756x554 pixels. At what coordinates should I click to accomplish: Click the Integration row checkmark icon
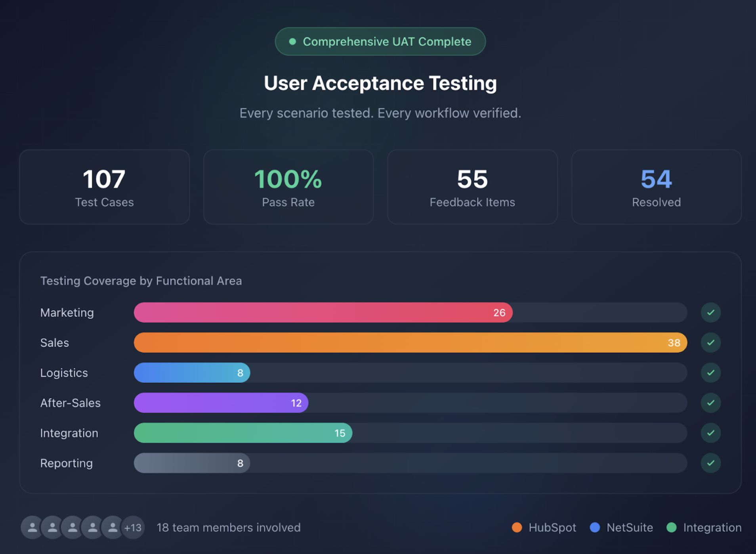710,433
